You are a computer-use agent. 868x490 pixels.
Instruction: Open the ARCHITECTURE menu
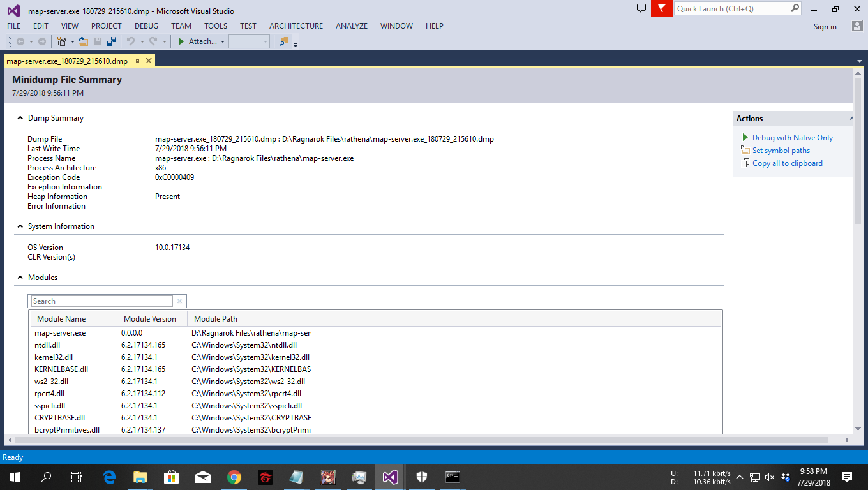click(296, 26)
